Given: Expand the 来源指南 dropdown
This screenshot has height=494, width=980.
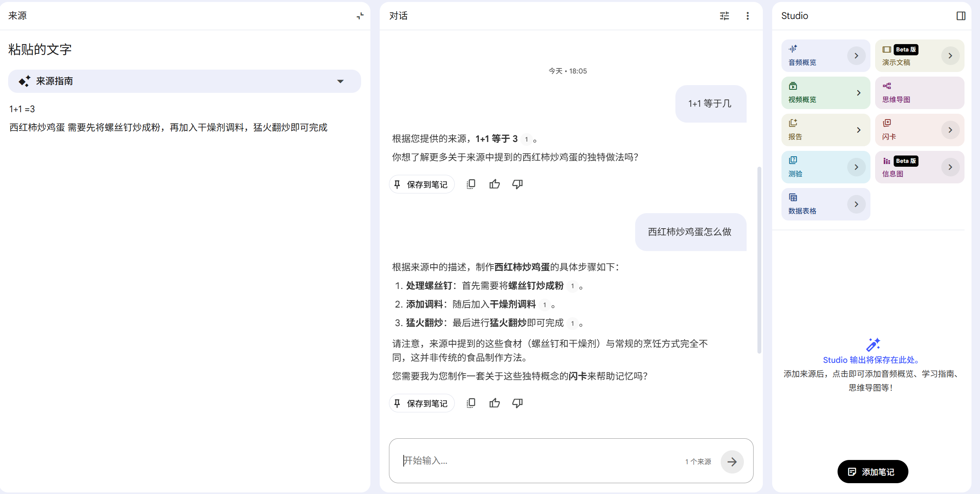Looking at the screenshot, I should (340, 81).
